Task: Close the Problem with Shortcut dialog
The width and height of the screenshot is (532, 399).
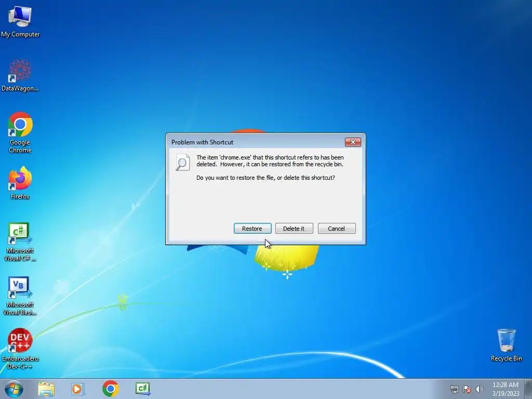Action: tap(353, 142)
